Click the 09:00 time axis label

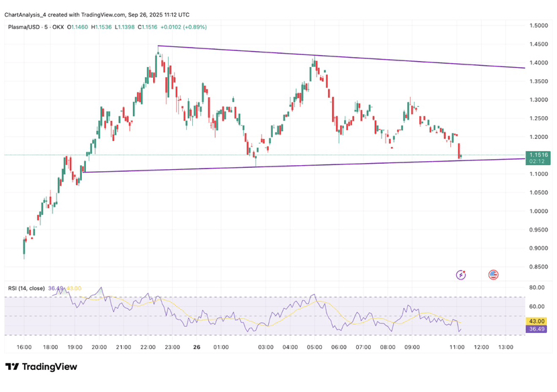pyautogui.click(x=412, y=347)
